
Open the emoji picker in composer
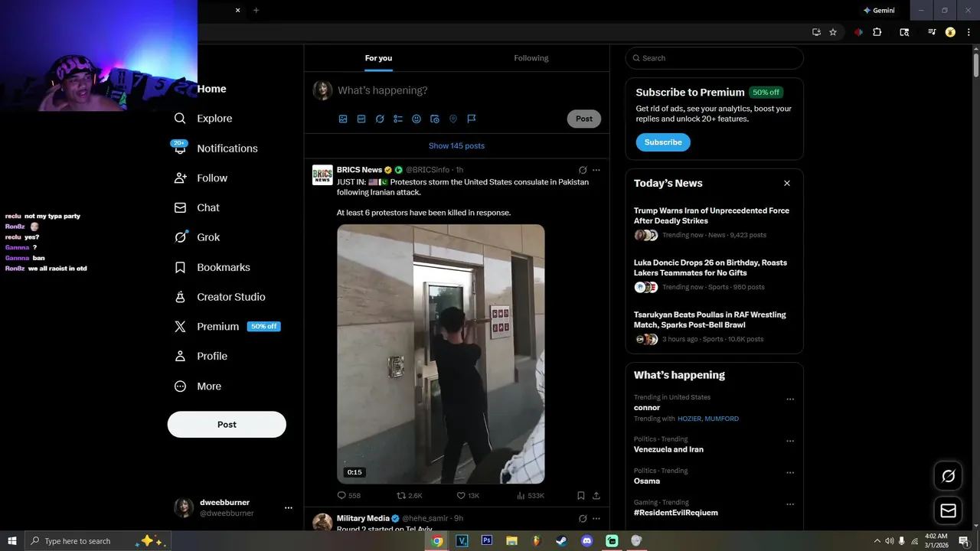416,119
